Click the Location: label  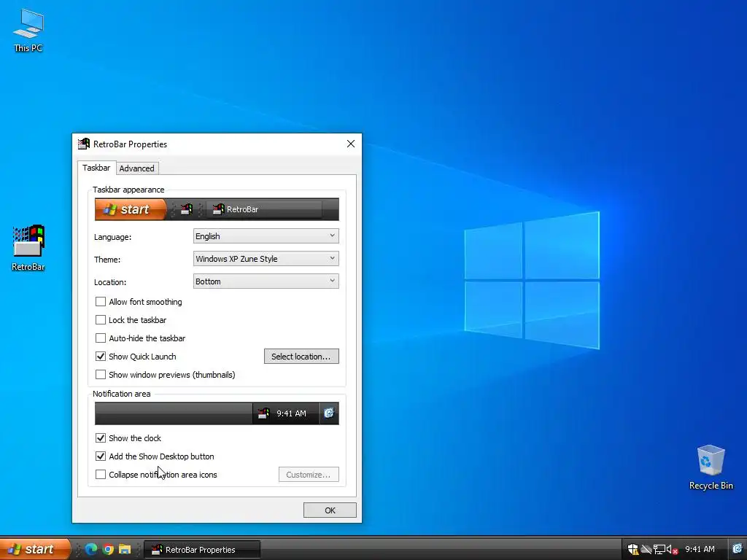(110, 282)
